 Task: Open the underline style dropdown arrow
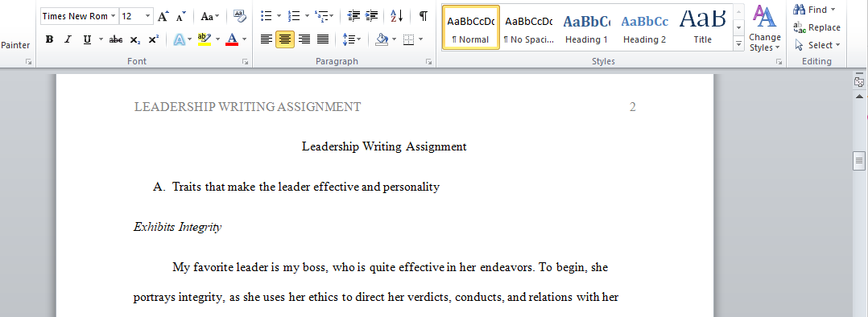100,39
